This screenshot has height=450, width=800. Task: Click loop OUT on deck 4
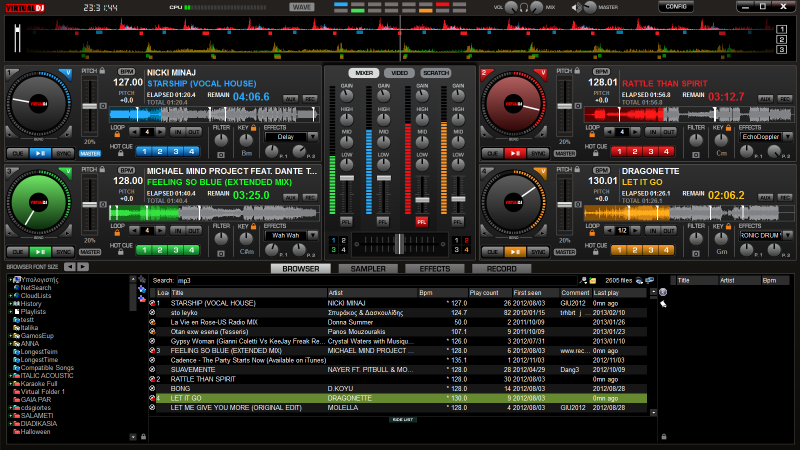tap(668, 231)
